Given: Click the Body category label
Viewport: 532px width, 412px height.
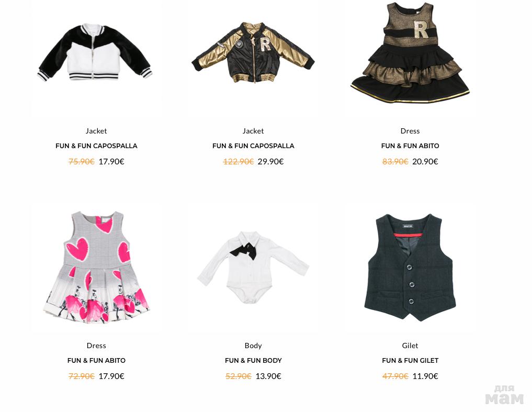Looking at the screenshot, I should pyautogui.click(x=253, y=346).
